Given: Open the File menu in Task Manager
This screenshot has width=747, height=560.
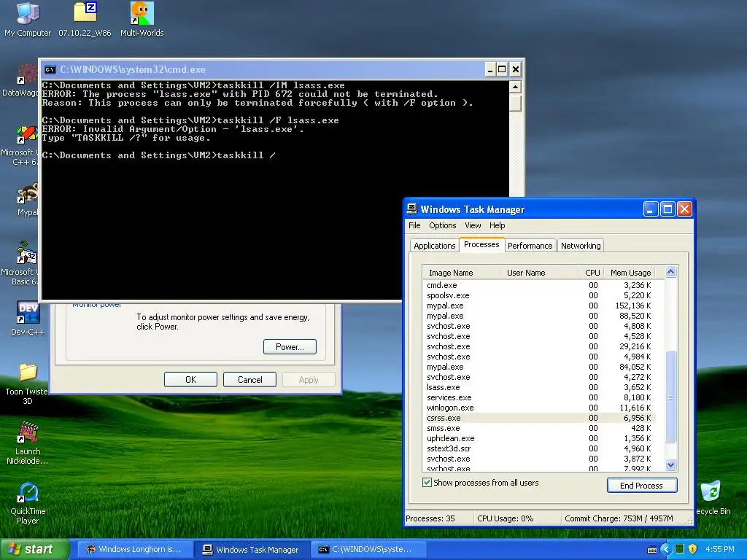Looking at the screenshot, I should 414,225.
